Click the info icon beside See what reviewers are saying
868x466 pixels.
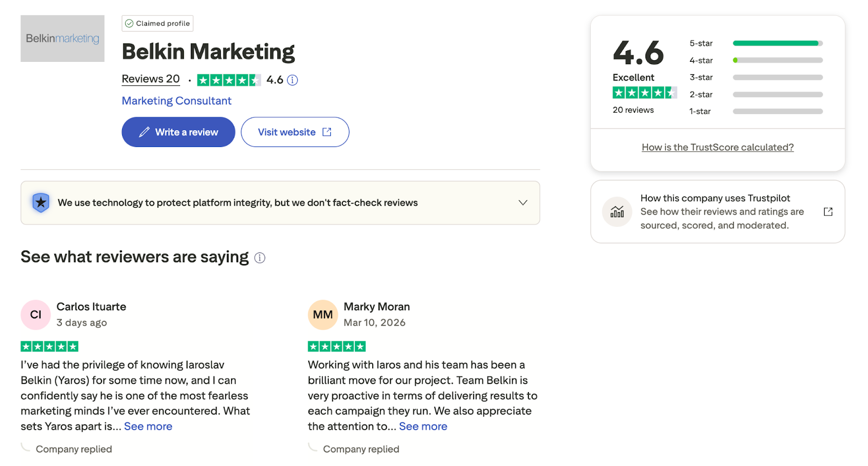click(259, 258)
